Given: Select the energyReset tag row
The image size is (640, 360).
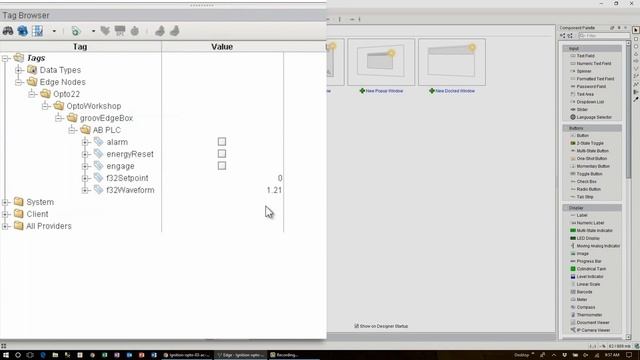Looking at the screenshot, I should point(130,154).
